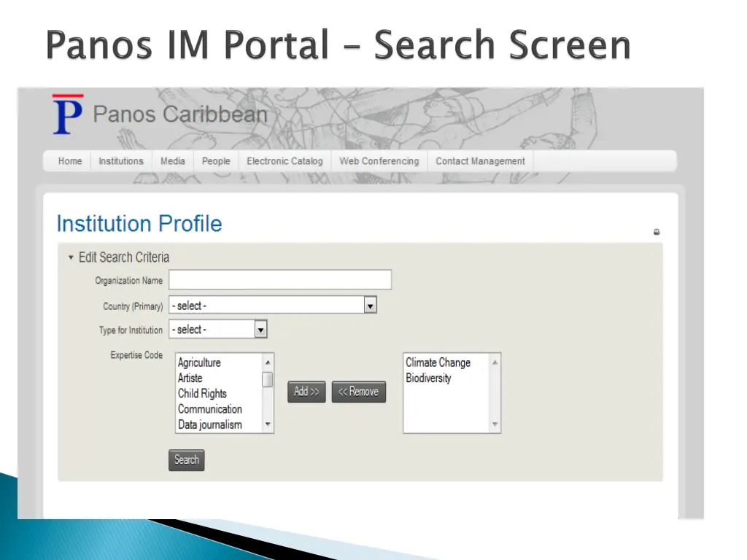Click the down arrow of the expertise list scrollbar

268,424
